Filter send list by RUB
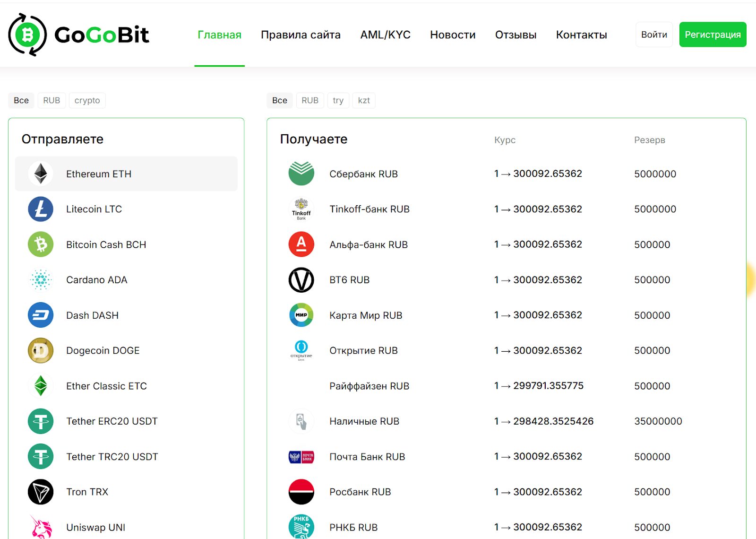 [52, 100]
